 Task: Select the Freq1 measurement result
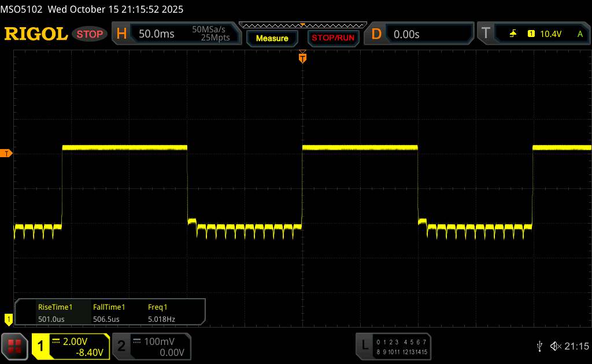pyautogui.click(x=161, y=313)
